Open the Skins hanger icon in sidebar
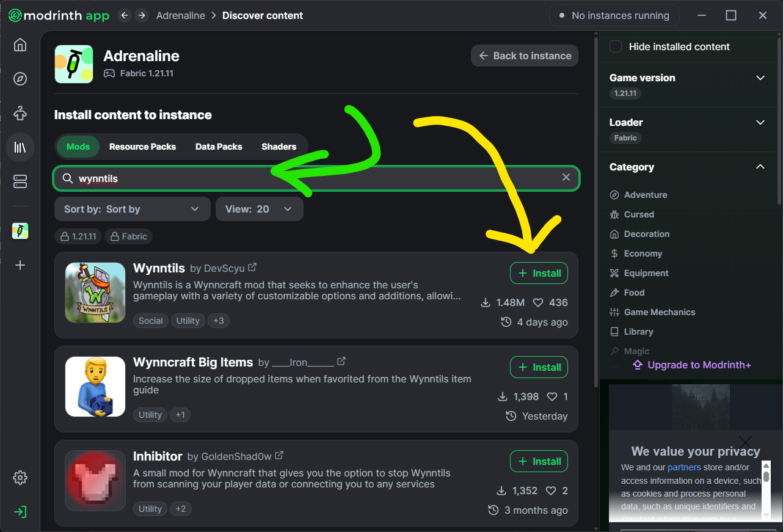 pyautogui.click(x=20, y=113)
